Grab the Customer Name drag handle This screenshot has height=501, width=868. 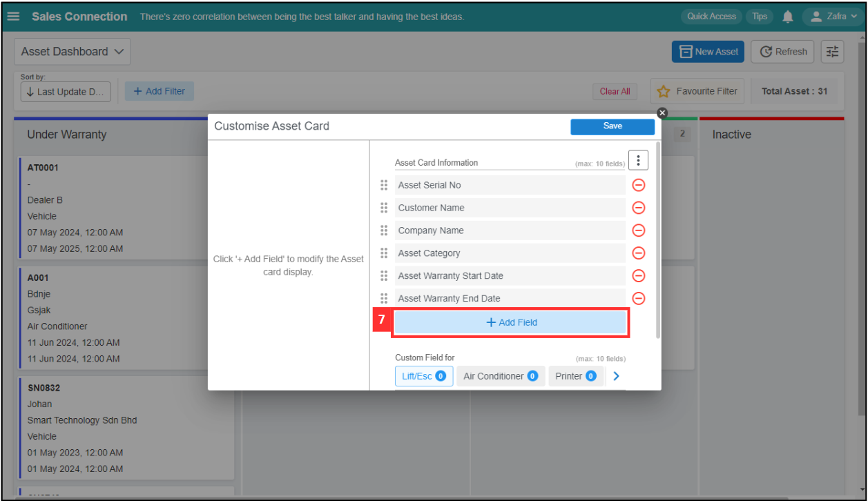pos(384,208)
